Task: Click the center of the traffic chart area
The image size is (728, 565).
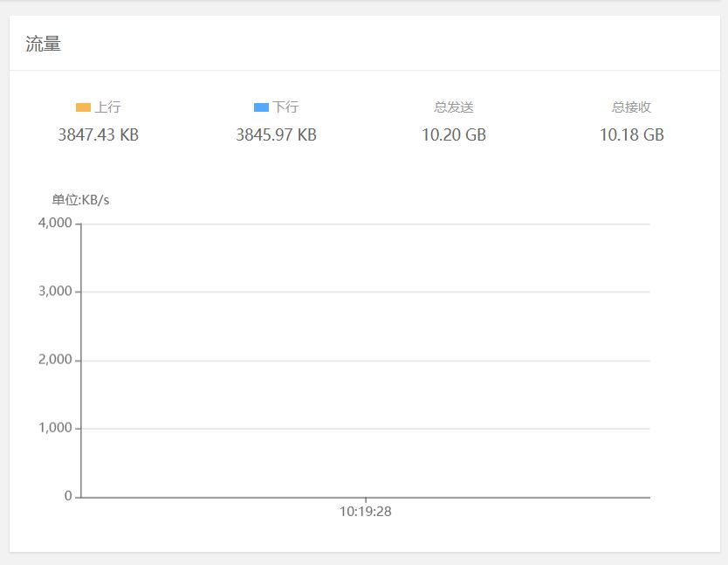Action: pos(366,360)
